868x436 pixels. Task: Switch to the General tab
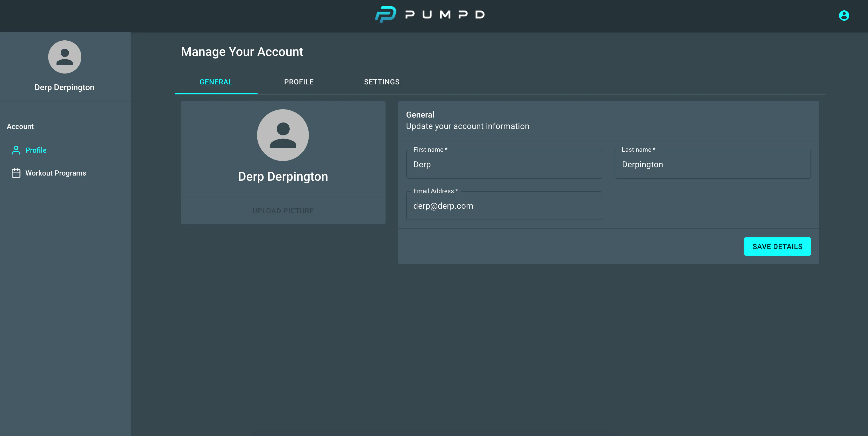click(x=216, y=82)
